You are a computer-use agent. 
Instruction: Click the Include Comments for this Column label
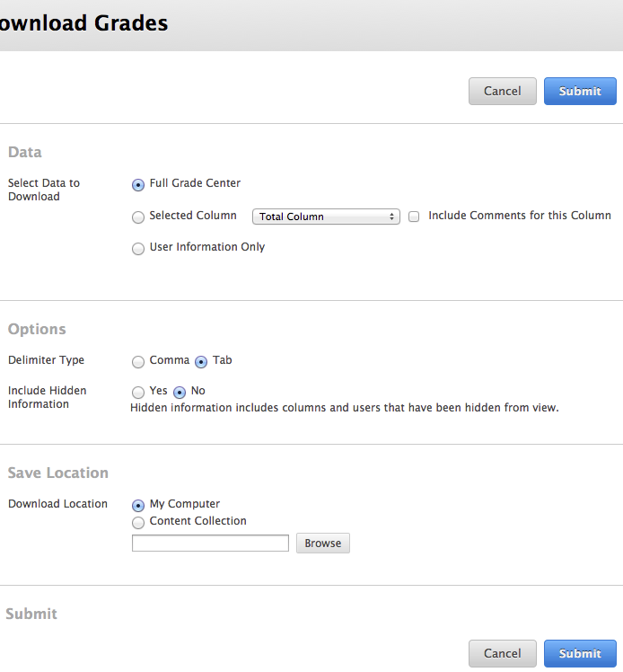click(520, 215)
